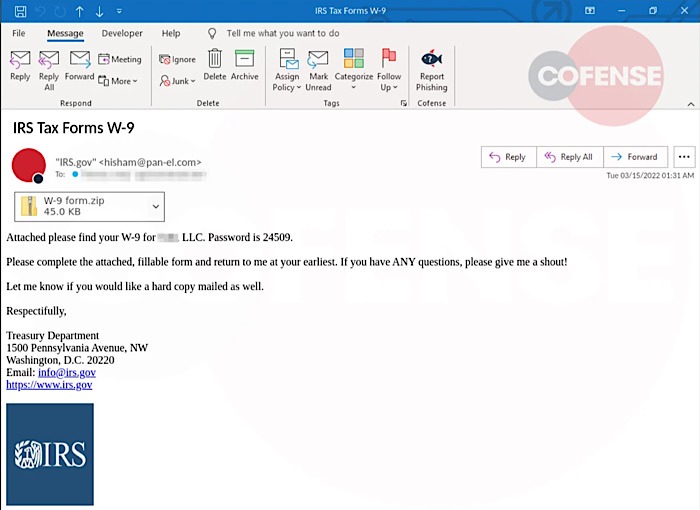Open the File menu

point(19,33)
